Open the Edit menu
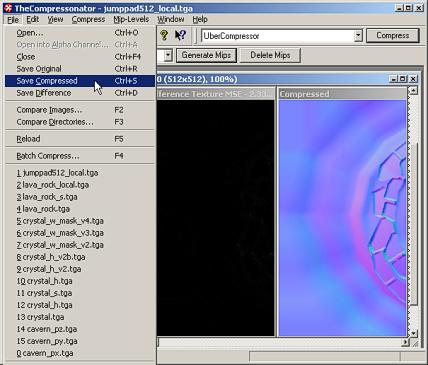The width and height of the screenshot is (428, 365). tap(33, 20)
